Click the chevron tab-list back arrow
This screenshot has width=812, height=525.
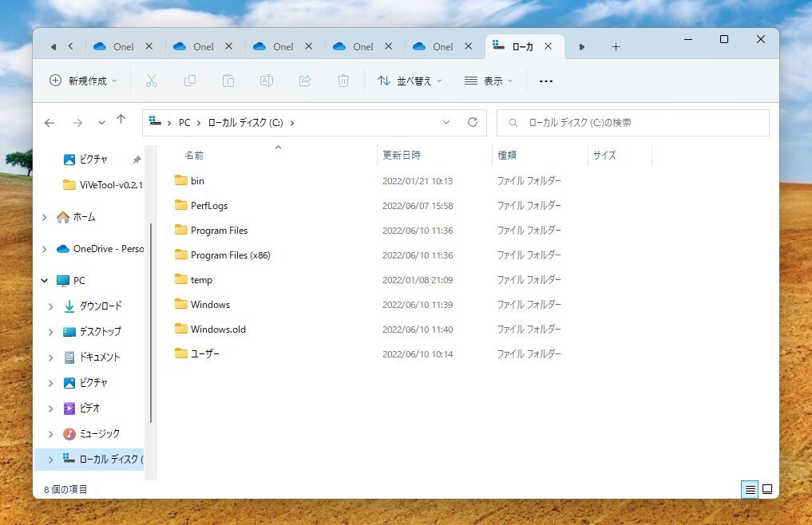point(71,46)
